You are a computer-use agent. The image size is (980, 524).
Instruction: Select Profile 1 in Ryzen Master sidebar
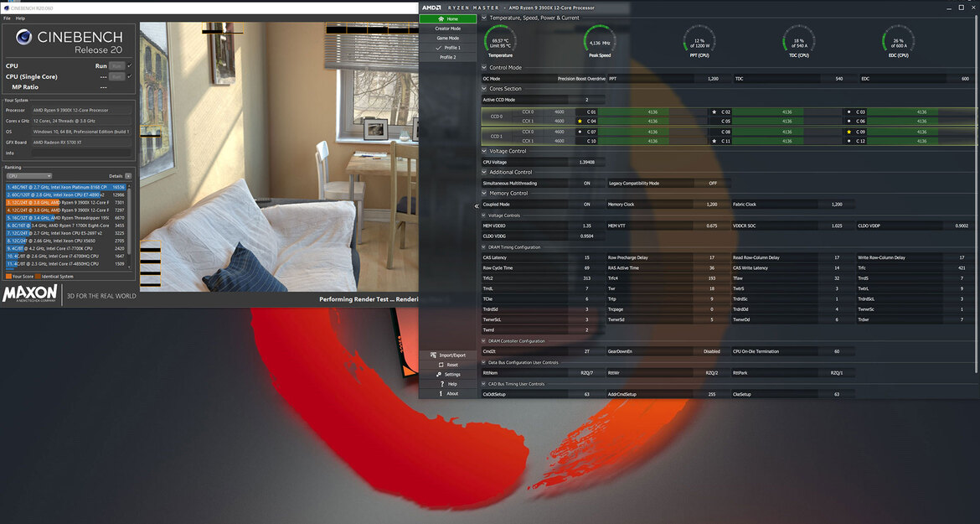(x=447, y=48)
